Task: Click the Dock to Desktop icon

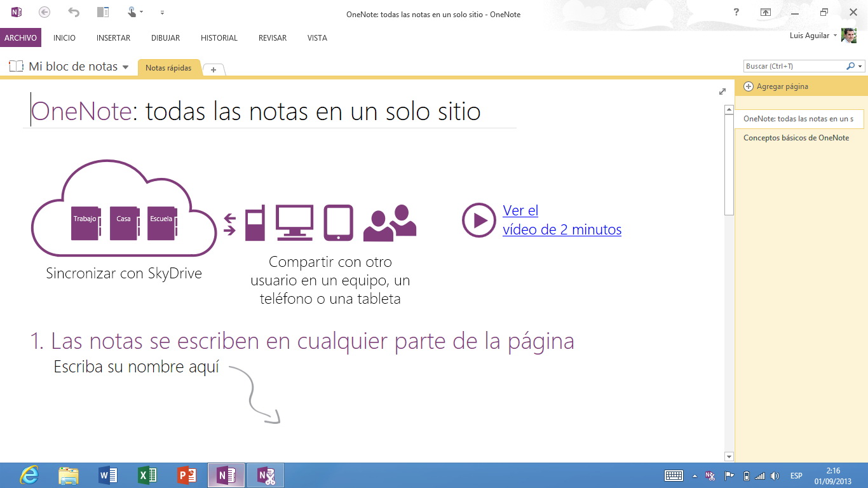Action: pos(103,12)
